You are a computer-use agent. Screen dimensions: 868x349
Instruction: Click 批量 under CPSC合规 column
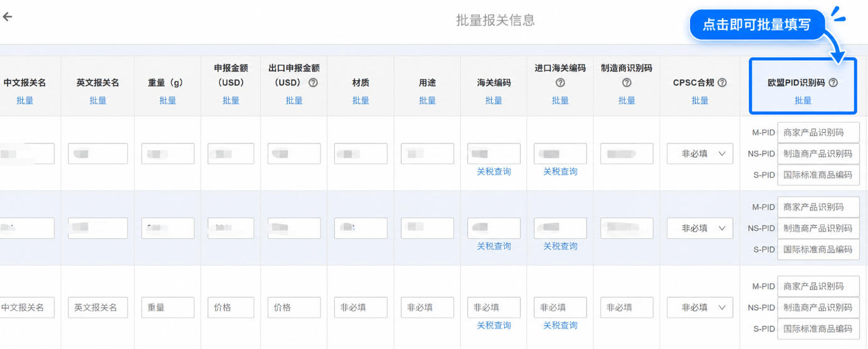[x=700, y=100]
